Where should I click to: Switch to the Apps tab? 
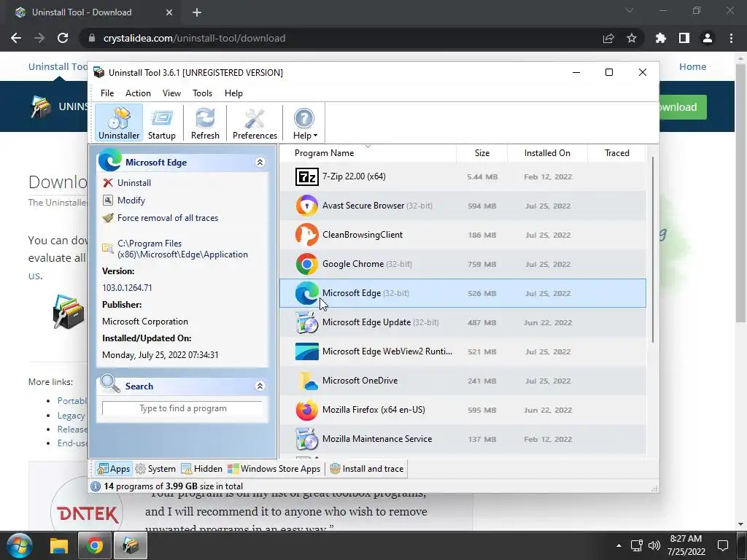click(x=113, y=469)
